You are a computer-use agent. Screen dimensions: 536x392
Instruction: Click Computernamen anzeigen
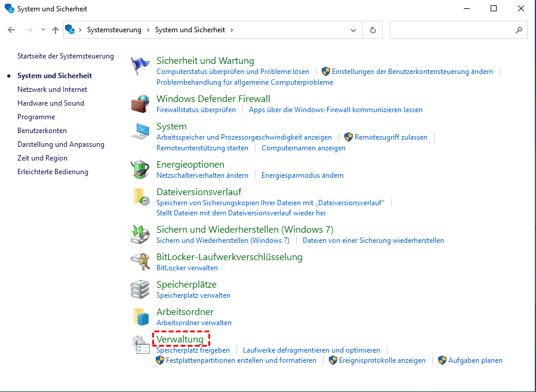304,147
